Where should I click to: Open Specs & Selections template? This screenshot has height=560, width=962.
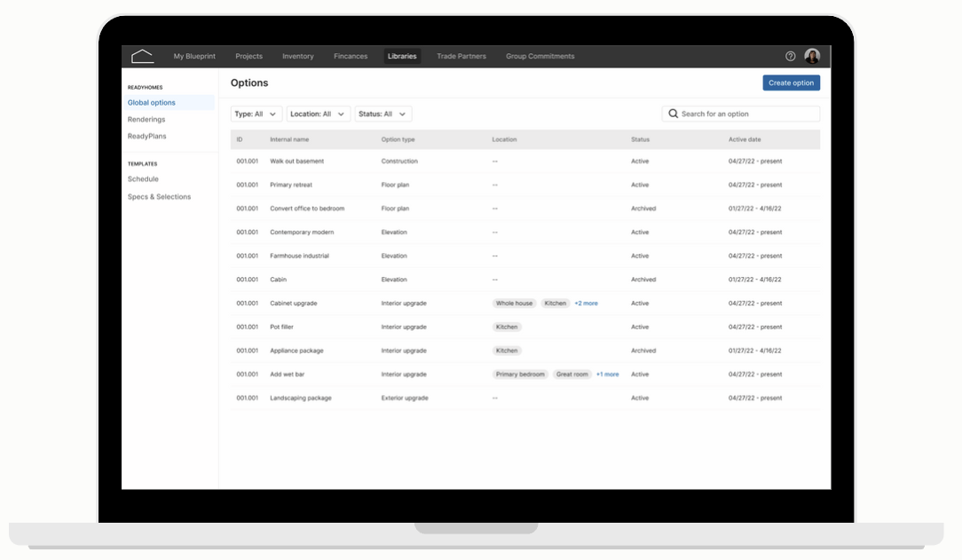[x=160, y=197]
